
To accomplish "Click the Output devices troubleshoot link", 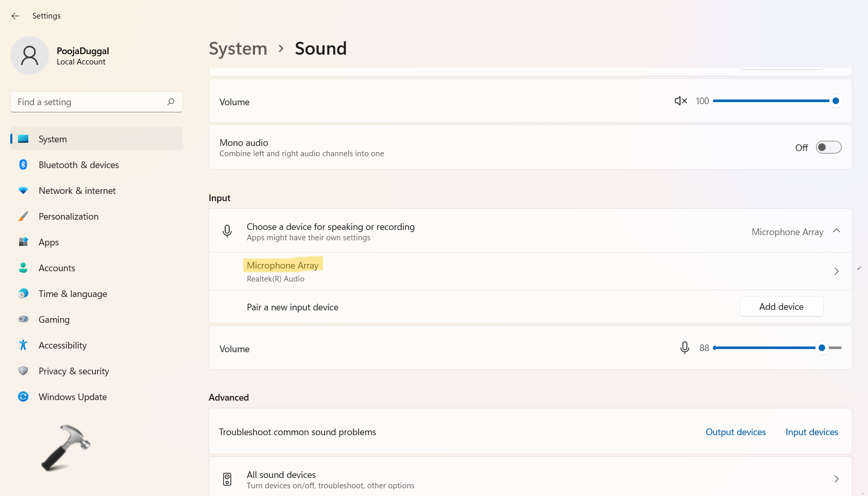I will [x=735, y=432].
